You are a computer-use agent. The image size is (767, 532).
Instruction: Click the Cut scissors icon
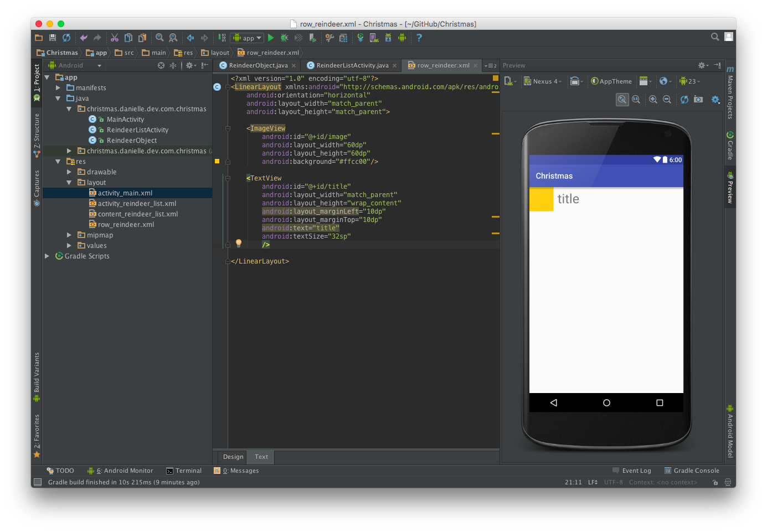(x=115, y=38)
